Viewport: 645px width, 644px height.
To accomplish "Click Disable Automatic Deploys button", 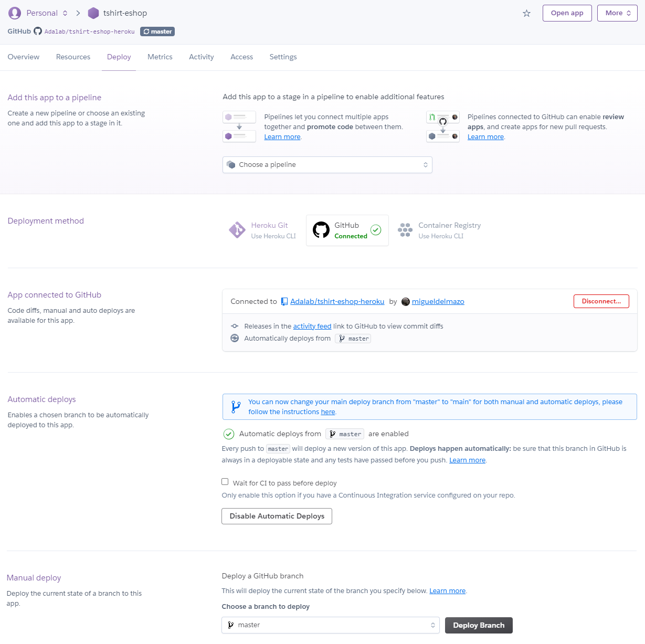I will (x=277, y=516).
